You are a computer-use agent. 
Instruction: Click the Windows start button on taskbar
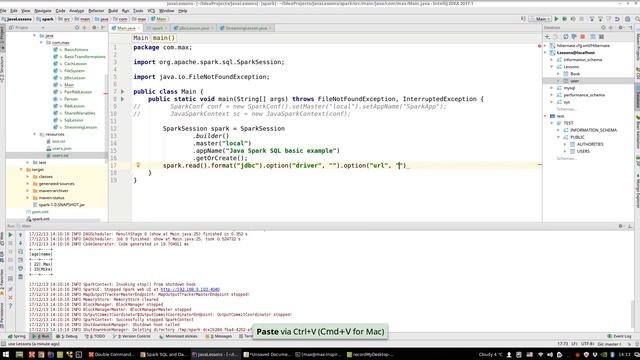point(6,355)
